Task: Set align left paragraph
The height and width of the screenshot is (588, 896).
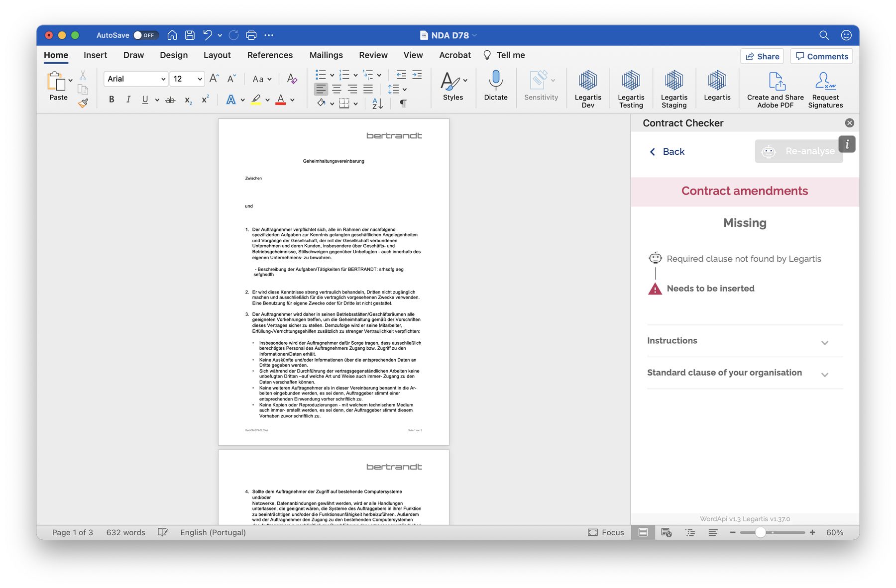Action: (x=321, y=89)
